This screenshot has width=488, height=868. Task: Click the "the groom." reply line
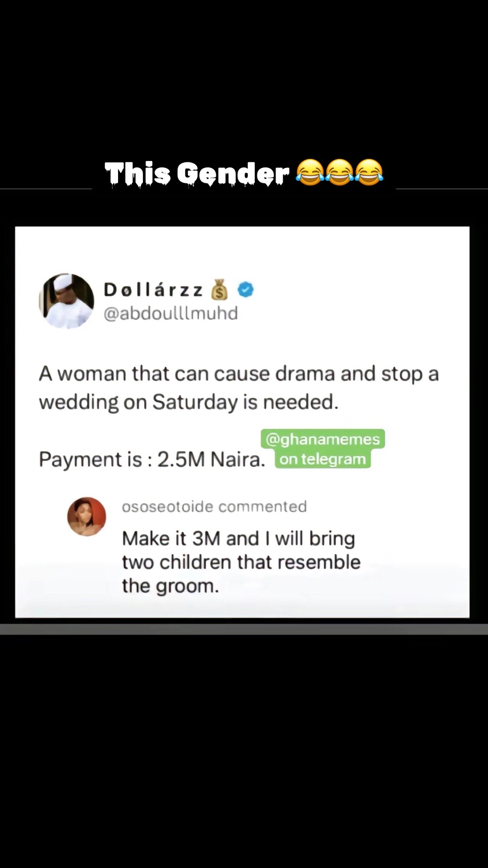(x=170, y=586)
